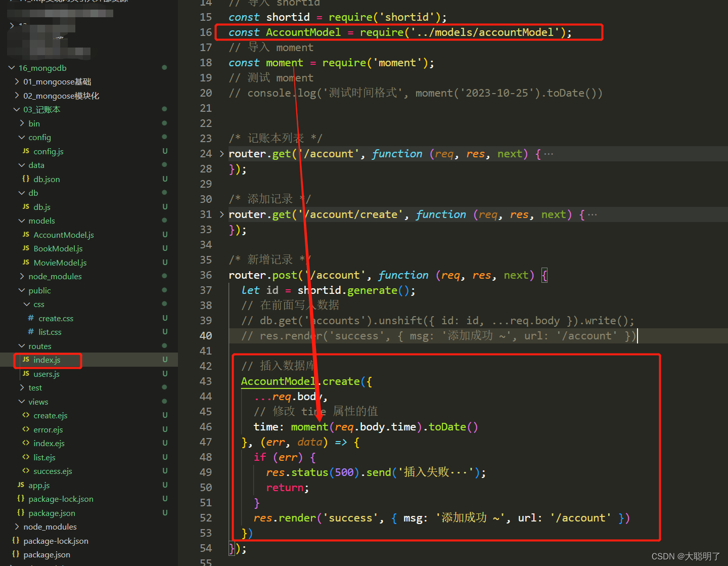Click the braces icon of root package.json

click(16, 554)
